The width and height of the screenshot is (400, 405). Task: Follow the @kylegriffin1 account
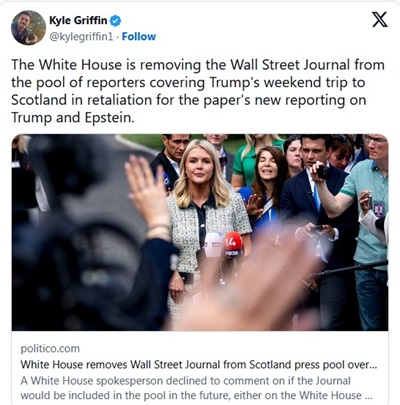[139, 36]
